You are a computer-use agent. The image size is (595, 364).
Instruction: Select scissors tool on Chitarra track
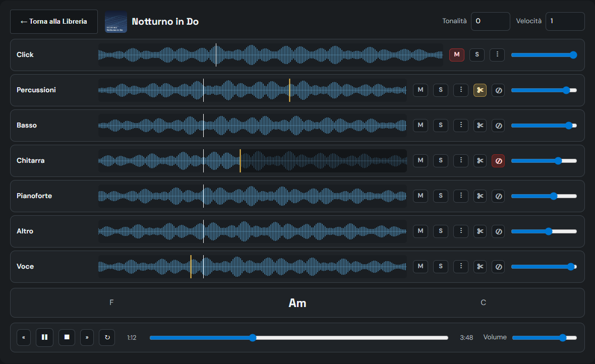[480, 160]
